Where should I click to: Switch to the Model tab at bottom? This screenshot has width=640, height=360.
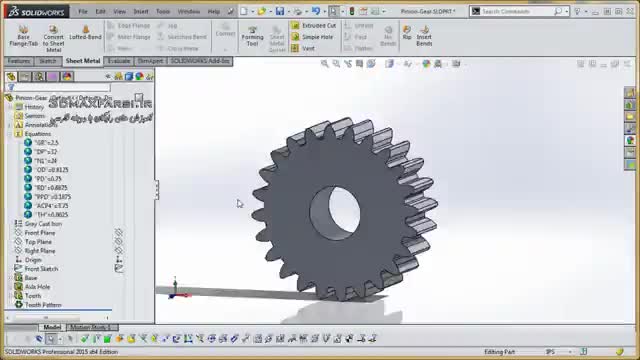coord(52,327)
